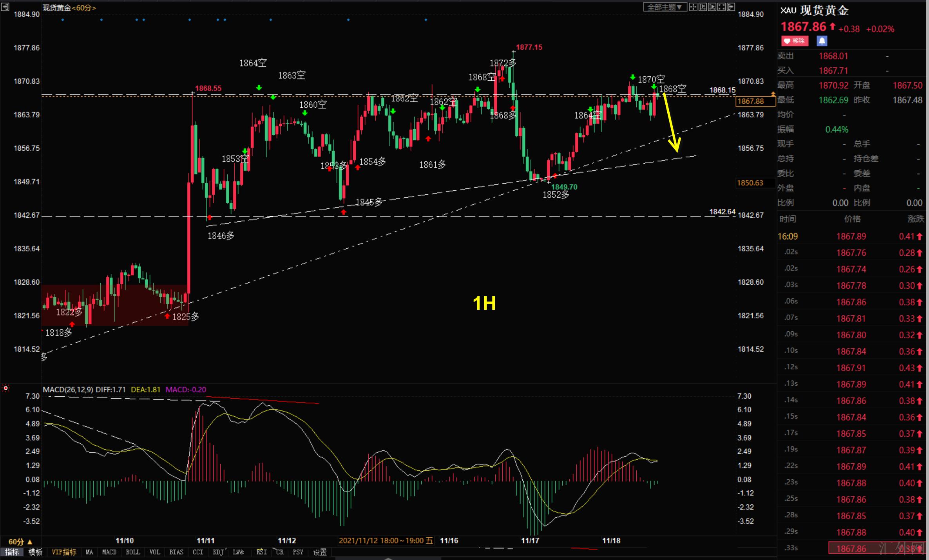Screen dimensions: 929x560
Task: Select the 指标 tab
Action: [12, 552]
